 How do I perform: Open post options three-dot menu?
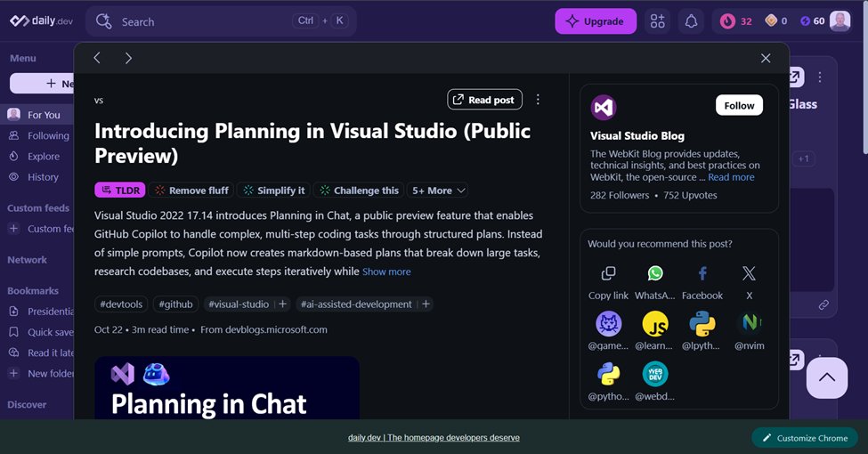[x=538, y=99]
